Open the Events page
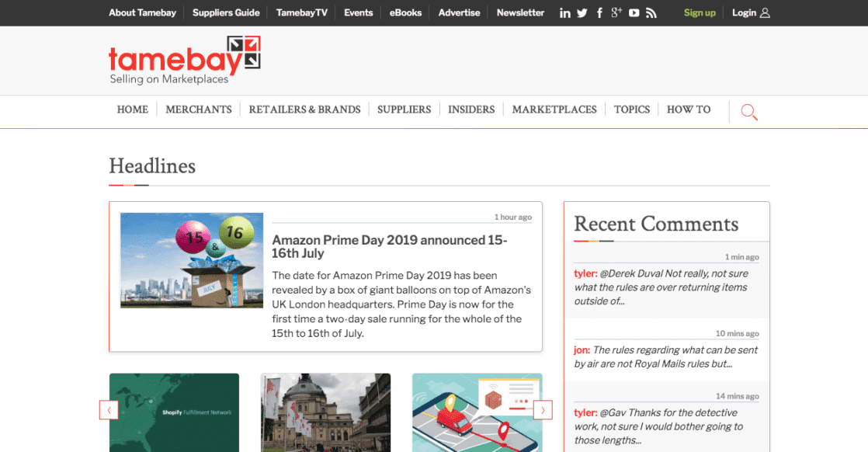The image size is (868, 452). [x=358, y=12]
